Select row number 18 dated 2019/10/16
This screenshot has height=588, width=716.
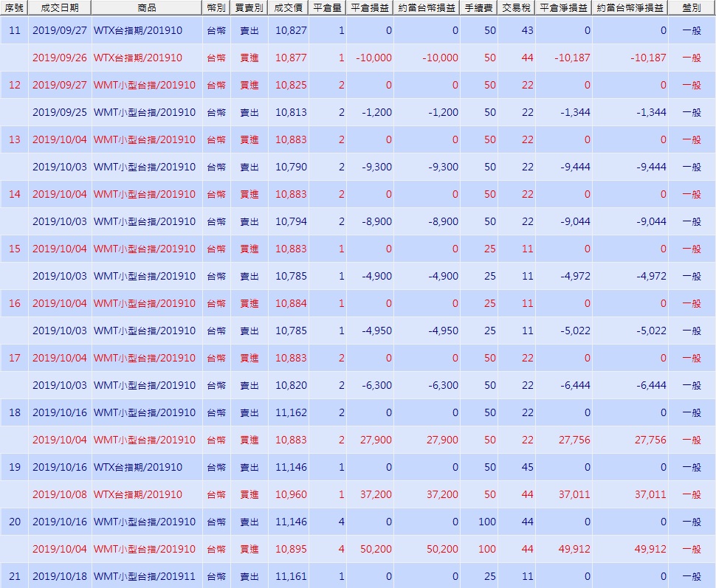point(358,412)
